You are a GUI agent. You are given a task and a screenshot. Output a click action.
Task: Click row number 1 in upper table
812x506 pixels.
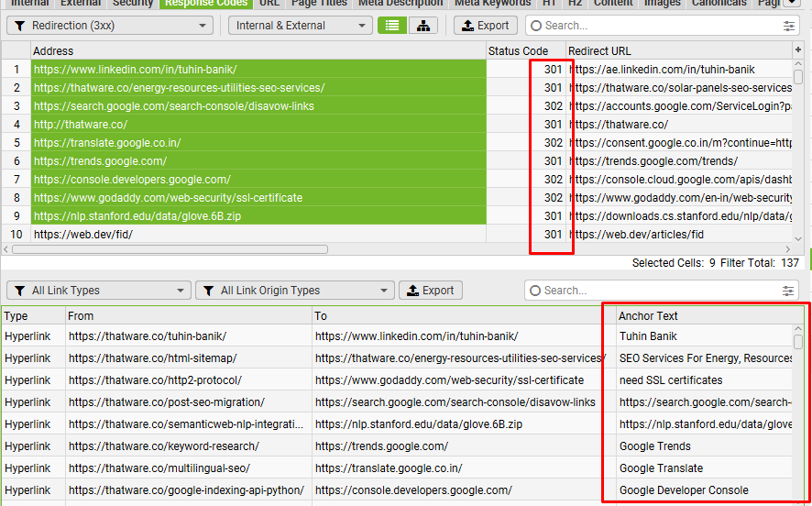[16, 70]
